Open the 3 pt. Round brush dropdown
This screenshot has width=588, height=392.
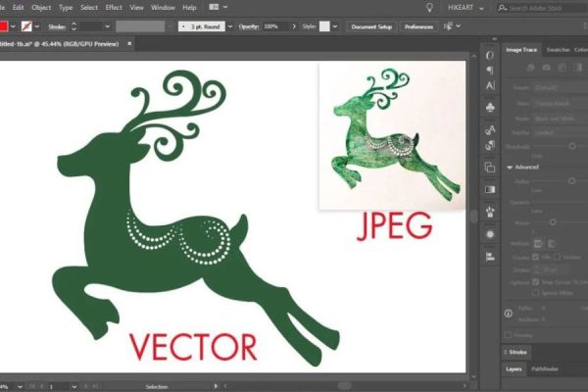pyautogui.click(x=204, y=26)
